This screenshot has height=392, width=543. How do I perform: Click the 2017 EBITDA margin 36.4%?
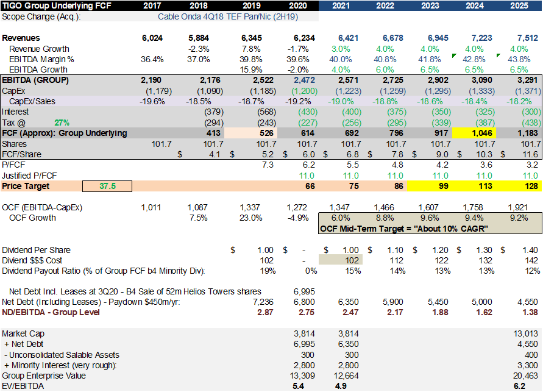[152, 59]
